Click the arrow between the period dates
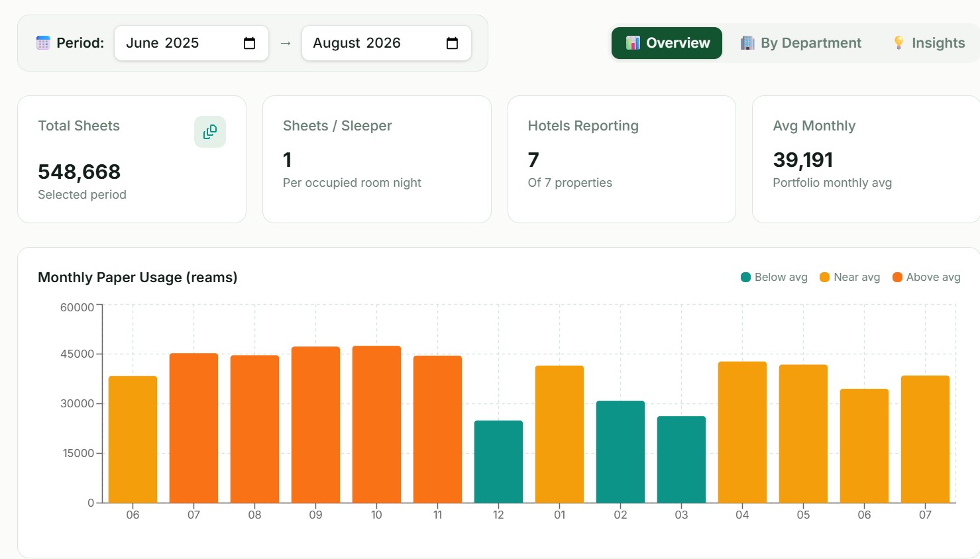 point(286,43)
